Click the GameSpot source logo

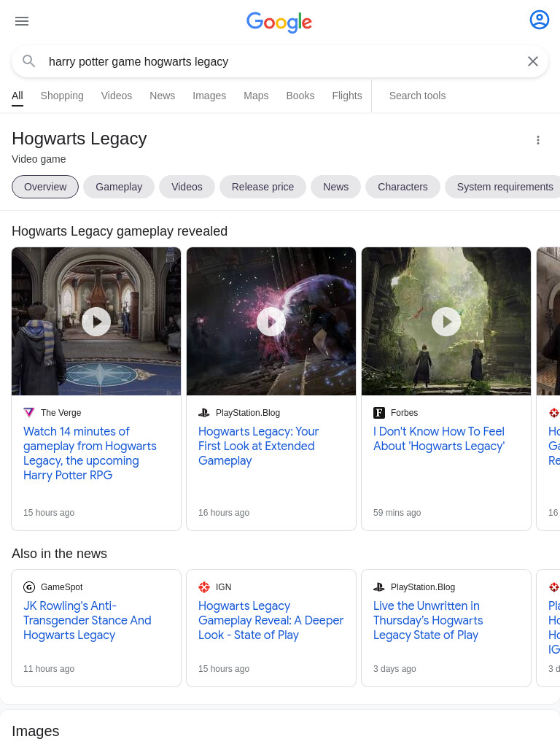pos(29,587)
